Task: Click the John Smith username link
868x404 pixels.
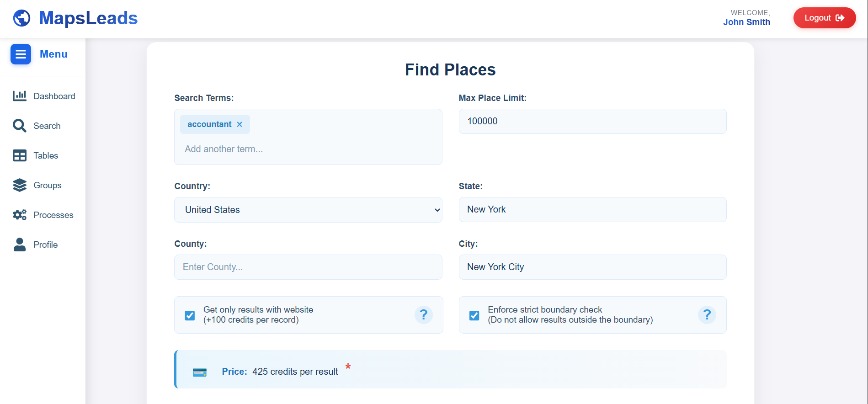Action: [x=746, y=22]
